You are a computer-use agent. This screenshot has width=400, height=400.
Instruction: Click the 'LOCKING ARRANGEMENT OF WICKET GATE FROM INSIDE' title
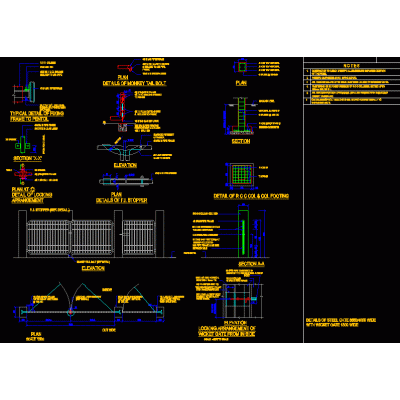click(x=227, y=331)
